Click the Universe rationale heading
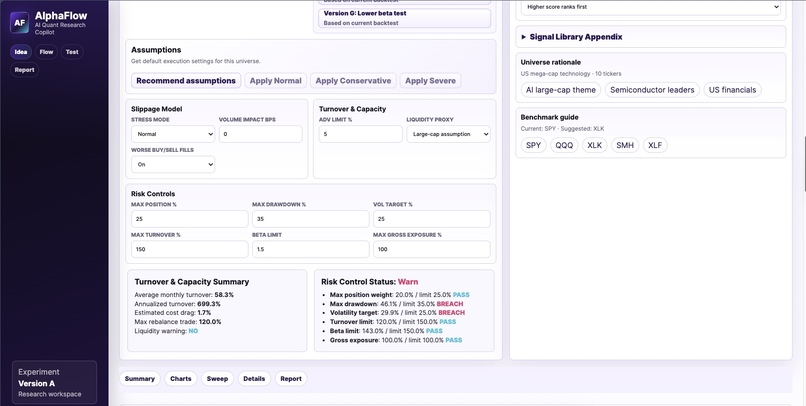Viewport: 806px width, 406px height. coord(551,62)
